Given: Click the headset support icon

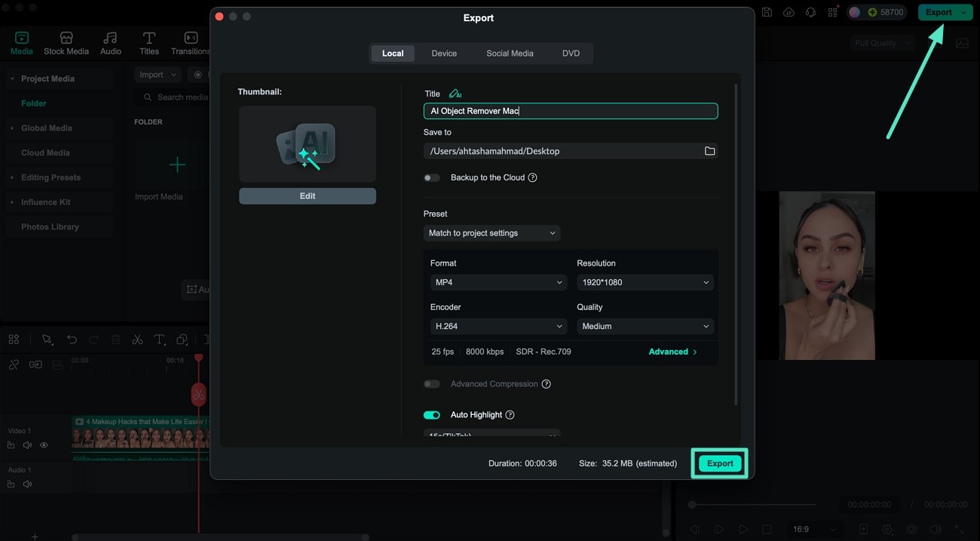Looking at the screenshot, I should pos(810,12).
